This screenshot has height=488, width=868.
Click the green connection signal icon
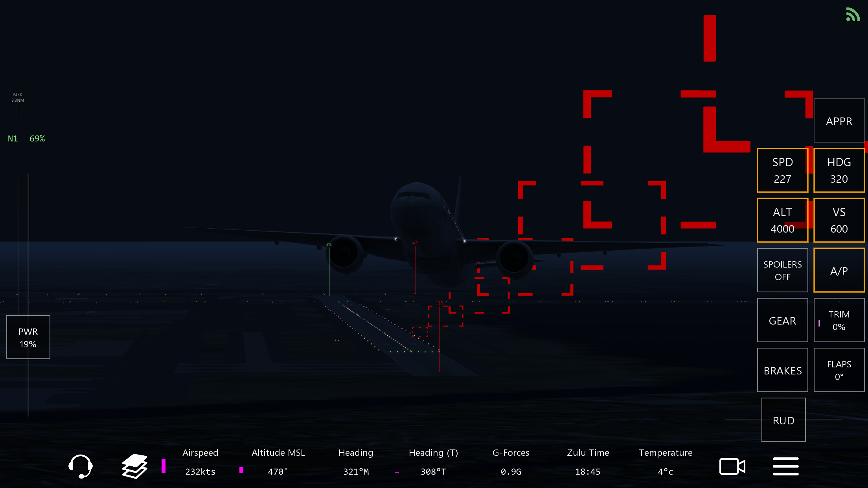[x=853, y=15]
